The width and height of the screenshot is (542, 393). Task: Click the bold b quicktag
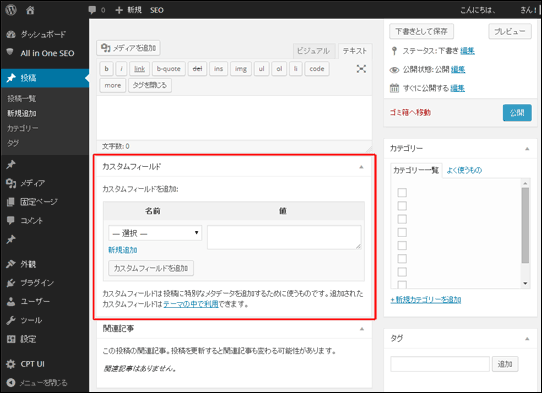(x=106, y=69)
